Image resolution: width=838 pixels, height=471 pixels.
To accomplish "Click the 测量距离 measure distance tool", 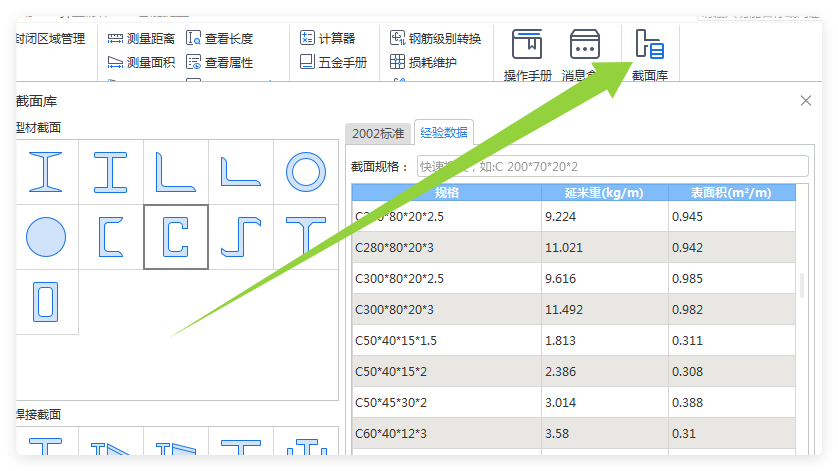I will pyautogui.click(x=141, y=38).
